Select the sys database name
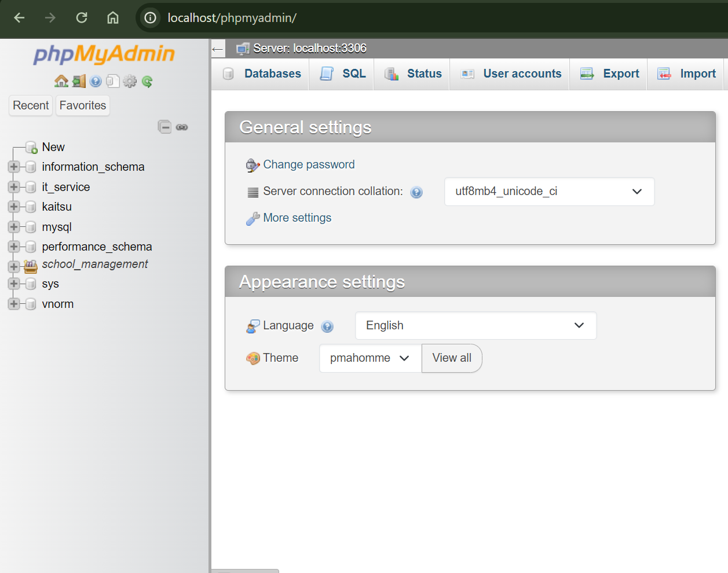728x573 pixels. click(50, 284)
